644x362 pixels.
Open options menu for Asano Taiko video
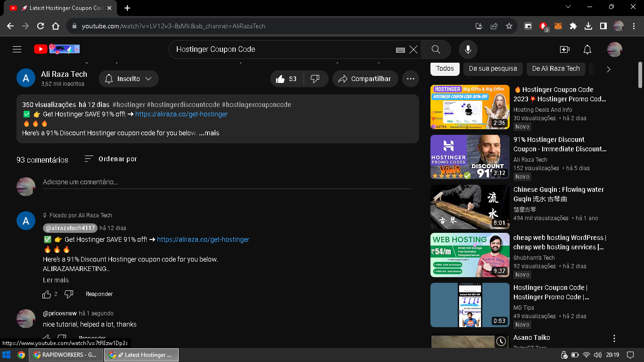pyautogui.click(x=614, y=338)
